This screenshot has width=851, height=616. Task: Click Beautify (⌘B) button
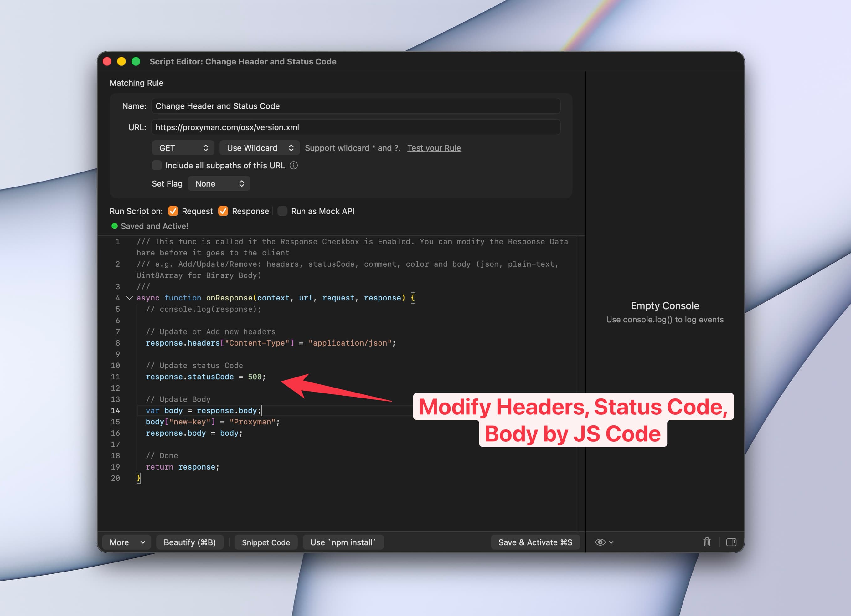(190, 542)
